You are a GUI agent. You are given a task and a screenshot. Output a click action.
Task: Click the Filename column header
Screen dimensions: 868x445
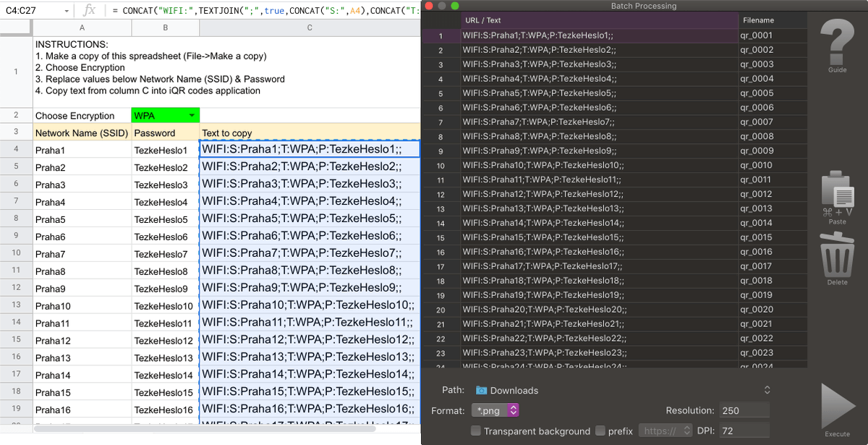tap(772, 20)
